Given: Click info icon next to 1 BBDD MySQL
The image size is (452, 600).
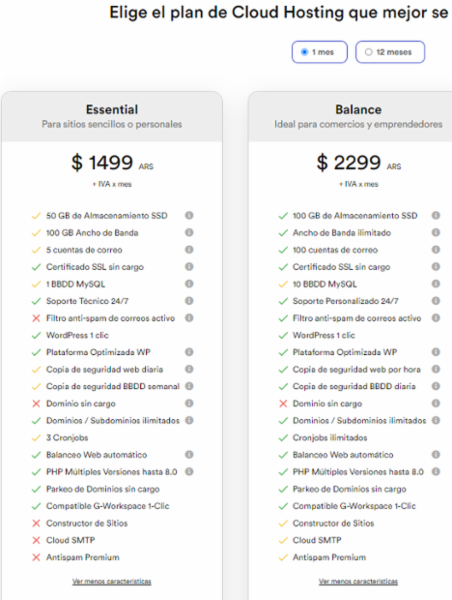Looking at the screenshot, I should pyautogui.click(x=189, y=284).
